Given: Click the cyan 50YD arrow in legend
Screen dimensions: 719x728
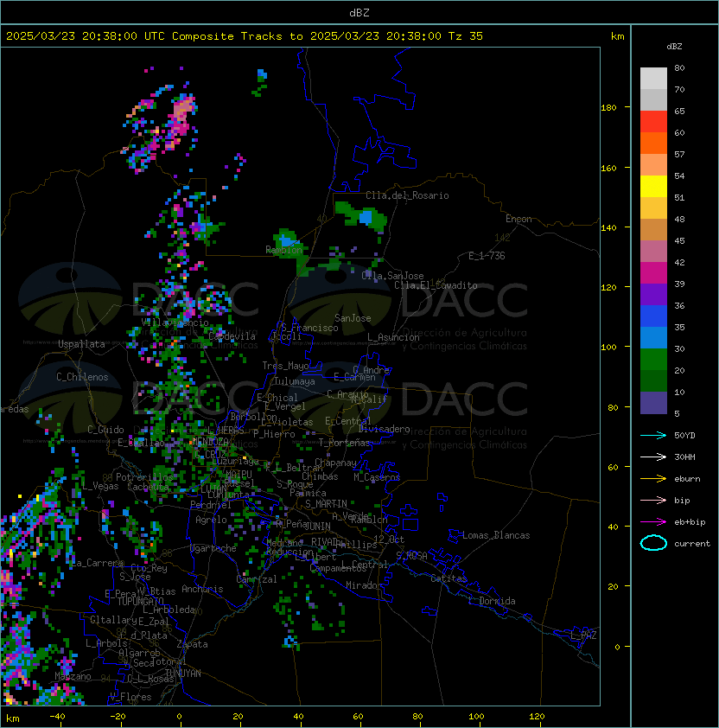Looking at the screenshot, I should (653, 435).
